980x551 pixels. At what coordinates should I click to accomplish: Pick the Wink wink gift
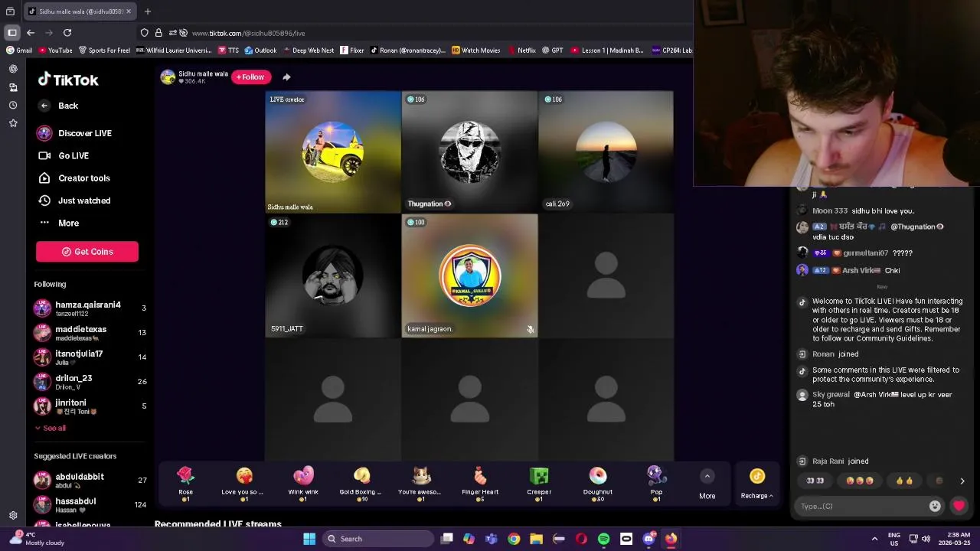303,484
